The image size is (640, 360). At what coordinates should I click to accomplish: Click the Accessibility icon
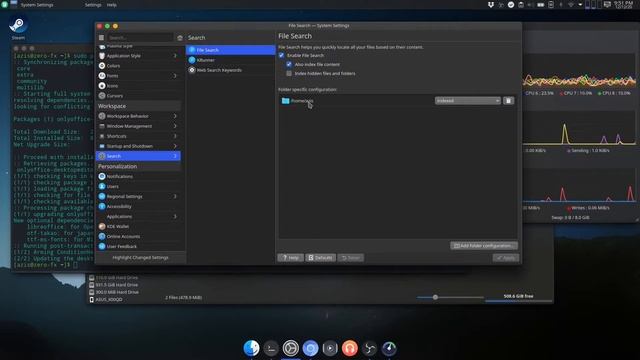(102, 207)
